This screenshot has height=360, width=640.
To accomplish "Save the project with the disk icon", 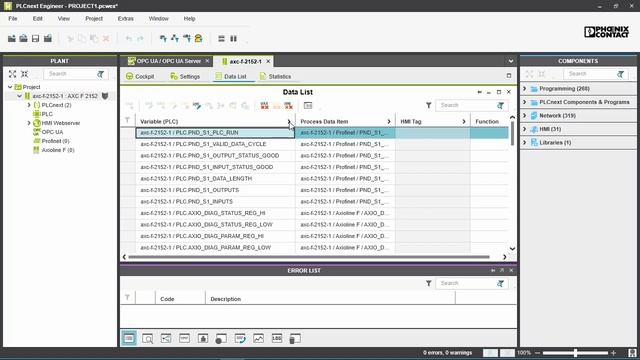I will pyautogui.click(x=36, y=38).
